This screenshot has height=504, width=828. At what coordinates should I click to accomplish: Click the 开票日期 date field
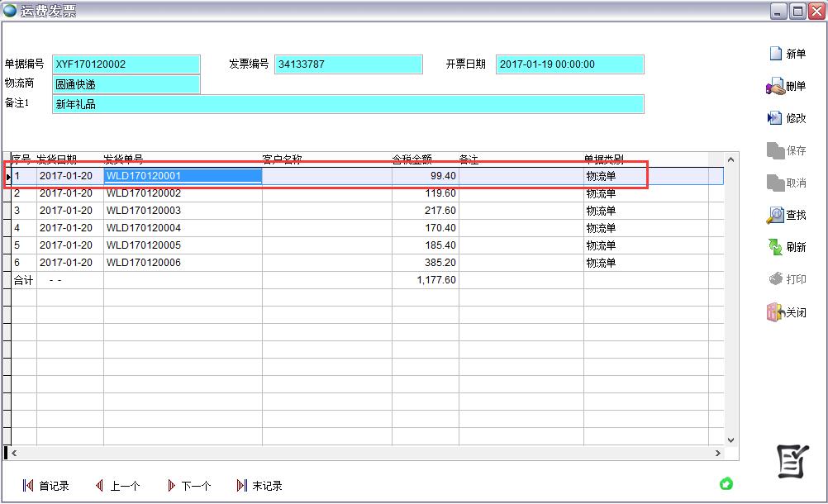click(569, 64)
